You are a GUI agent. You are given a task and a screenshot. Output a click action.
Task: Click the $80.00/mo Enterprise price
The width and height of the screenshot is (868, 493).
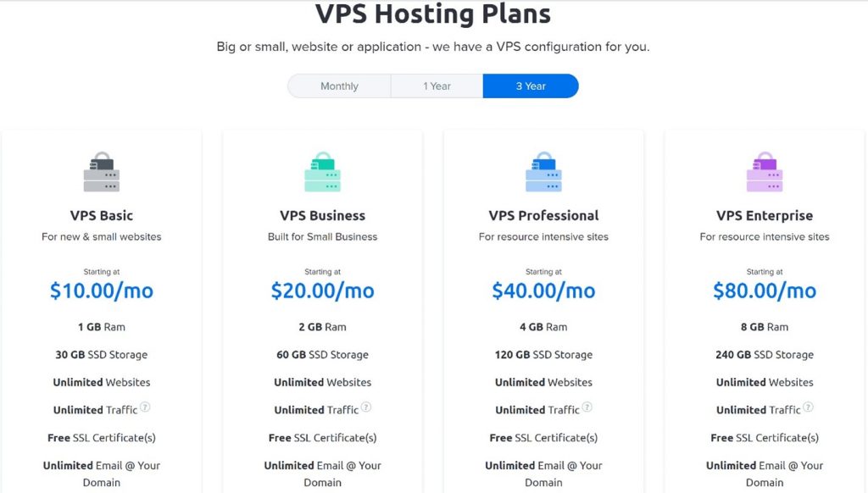click(x=765, y=291)
